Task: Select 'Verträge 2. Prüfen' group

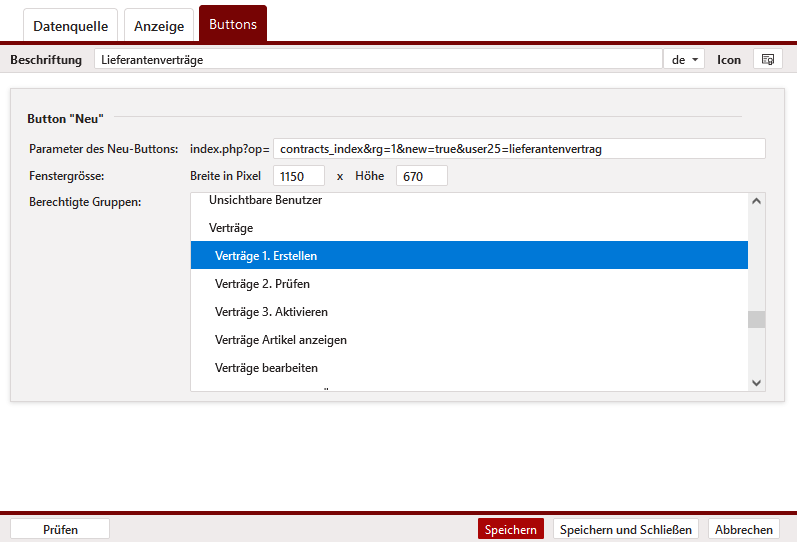Action: click(262, 284)
